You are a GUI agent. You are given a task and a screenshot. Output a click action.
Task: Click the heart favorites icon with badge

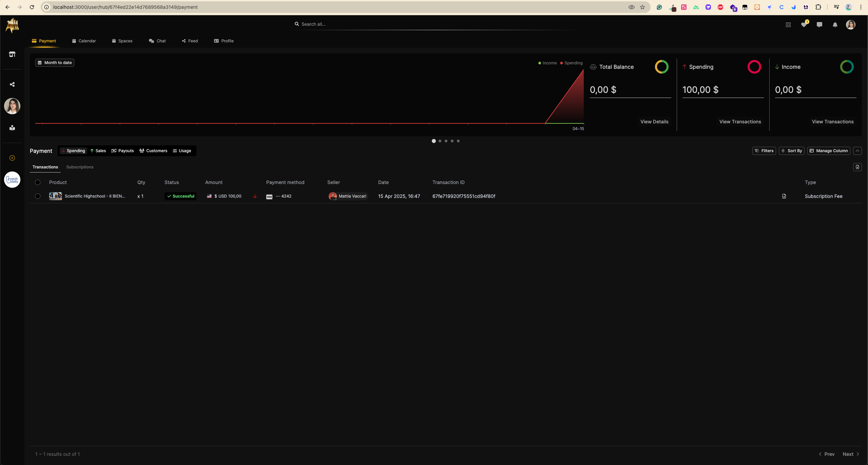coord(804,25)
